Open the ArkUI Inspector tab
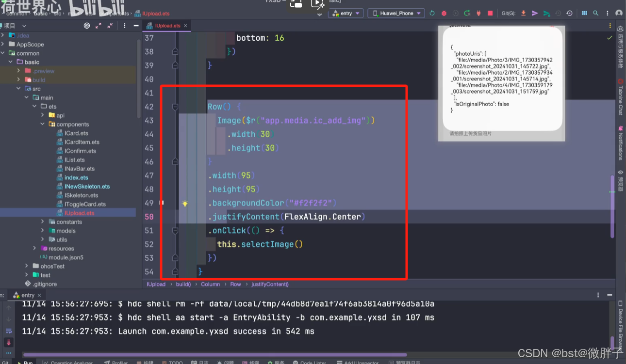 (x=357, y=362)
